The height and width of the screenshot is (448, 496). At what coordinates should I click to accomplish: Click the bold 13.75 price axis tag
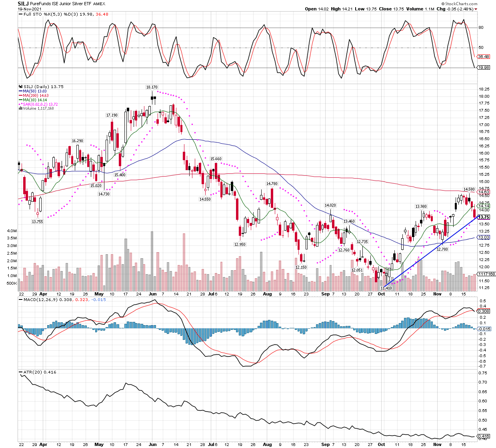[x=484, y=217]
